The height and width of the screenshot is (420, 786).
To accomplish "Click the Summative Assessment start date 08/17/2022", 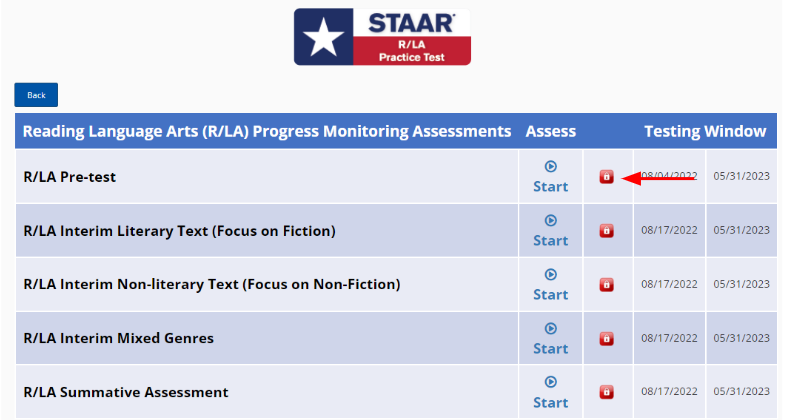I will (x=669, y=392).
